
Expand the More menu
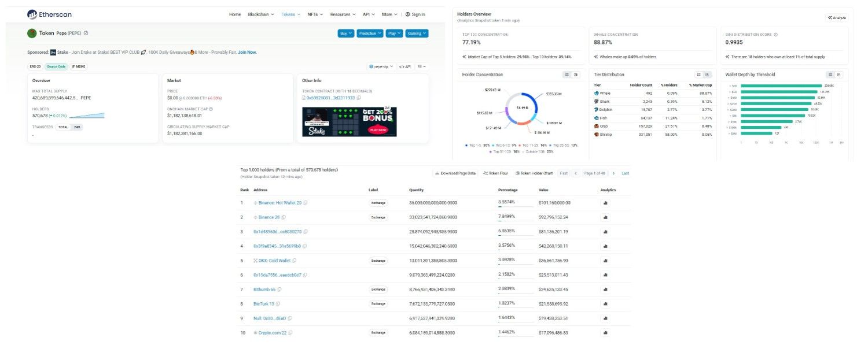(390, 14)
